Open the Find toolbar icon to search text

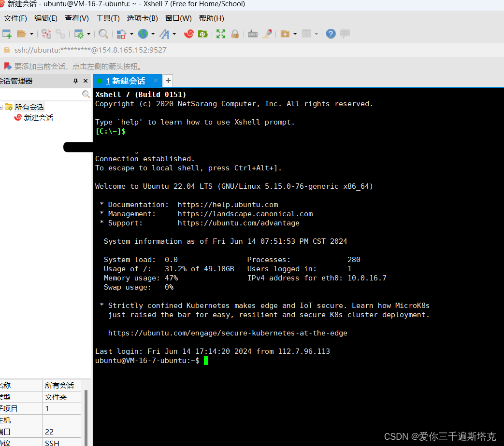(x=102, y=34)
